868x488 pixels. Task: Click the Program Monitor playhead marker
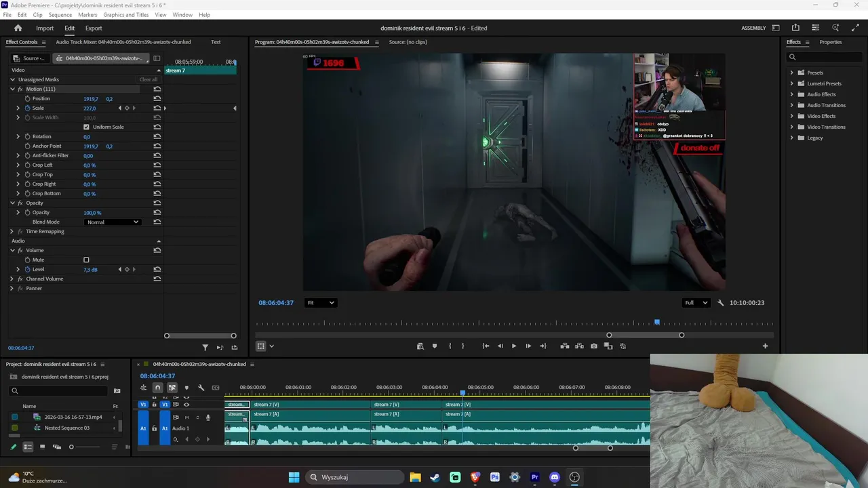[656, 323]
